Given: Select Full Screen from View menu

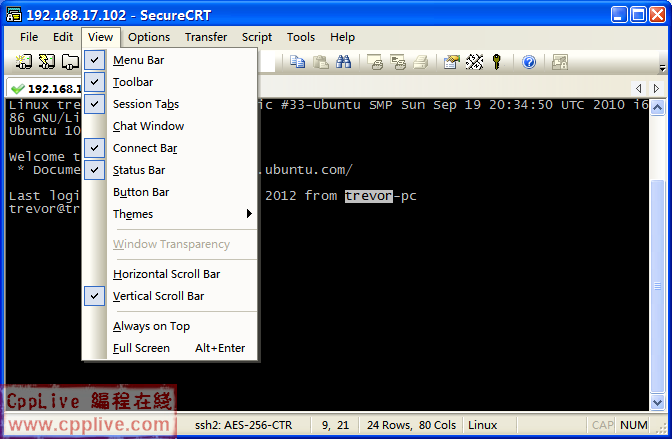Looking at the screenshot, I should [x=141, y=348].
